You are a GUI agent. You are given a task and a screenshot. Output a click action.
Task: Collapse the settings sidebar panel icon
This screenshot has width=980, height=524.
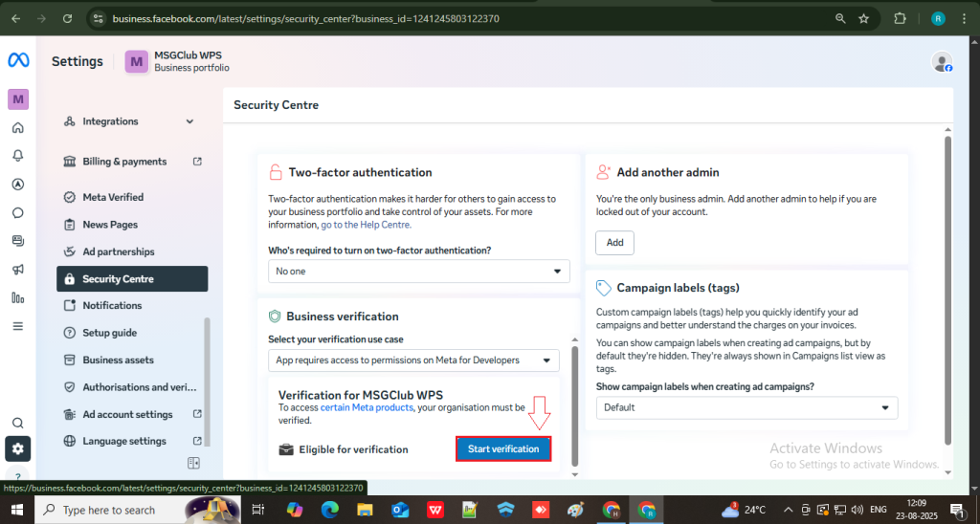193,464
